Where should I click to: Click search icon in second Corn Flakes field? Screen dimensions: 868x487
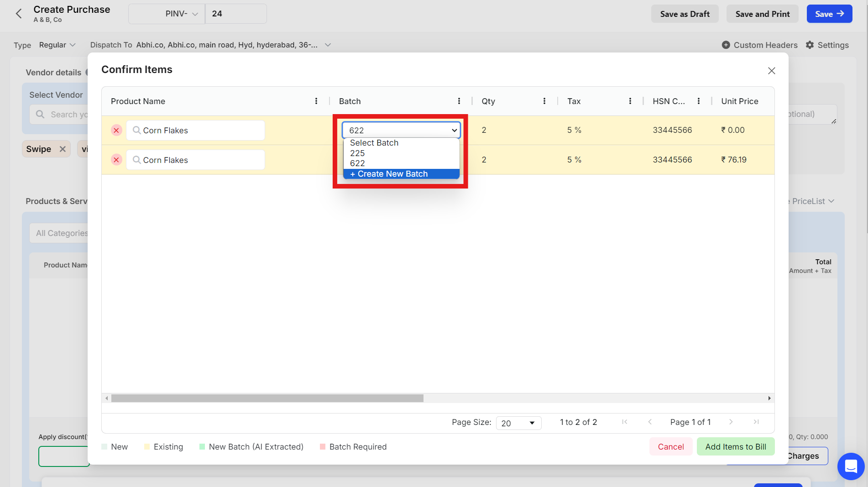(136, 160)
